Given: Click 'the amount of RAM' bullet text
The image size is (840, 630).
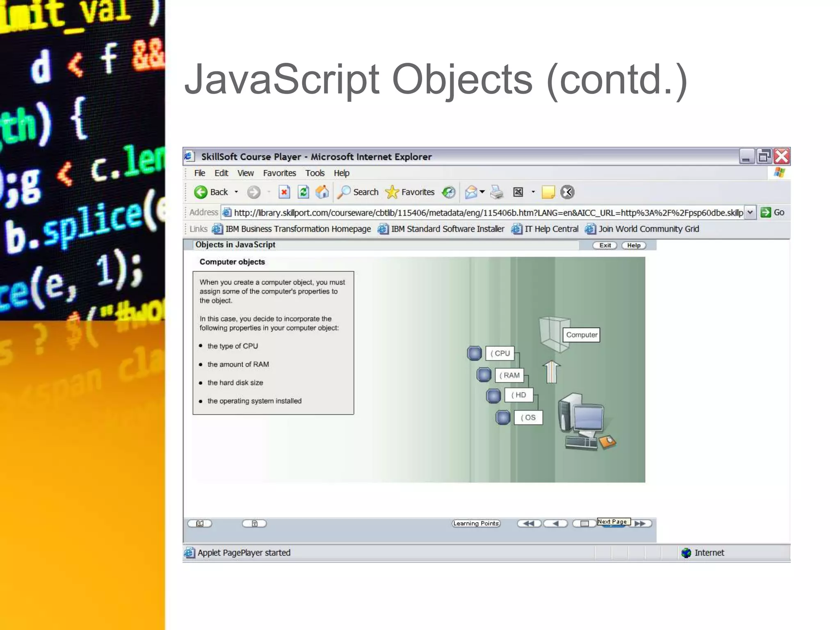Looking at the screenshot, I should coord(238,364).
